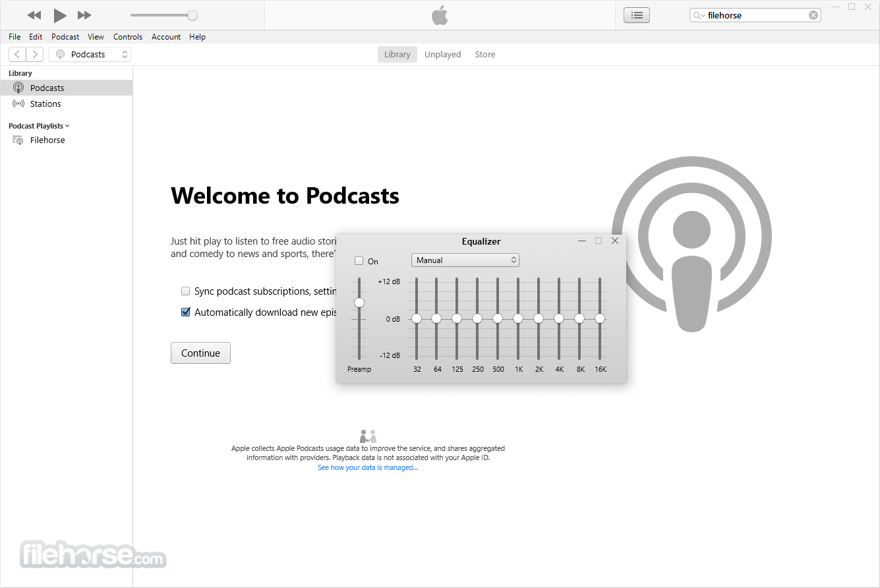Viewport: 880px width, 588px height.
Task: Click the 125 Hz band slider knob
Action: point(457,318)
